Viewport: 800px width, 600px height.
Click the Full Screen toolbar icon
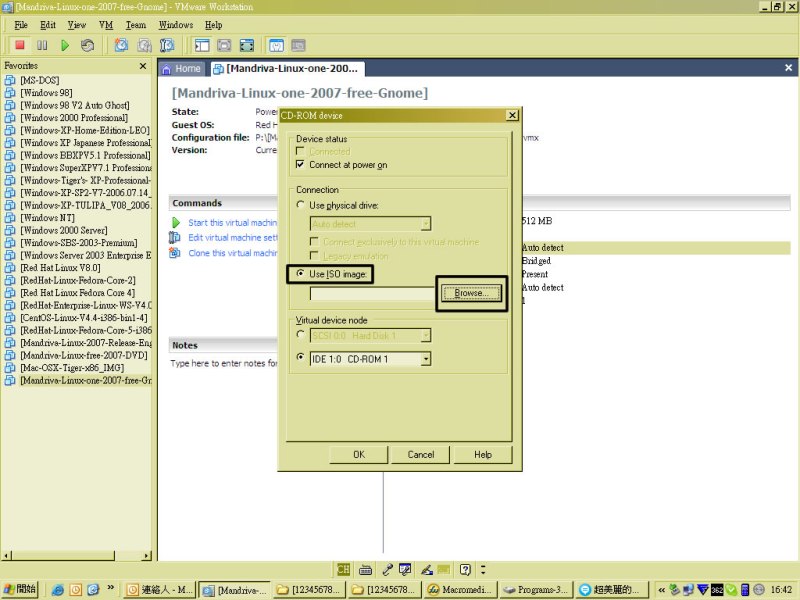[247, 45]
